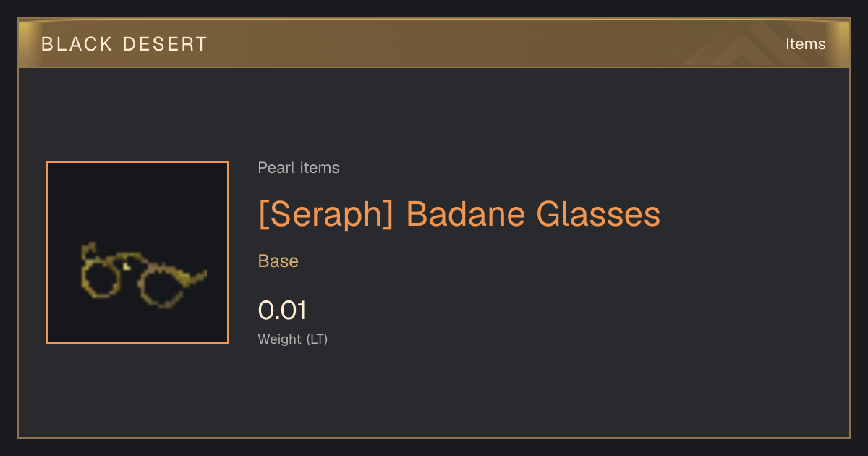Click the orange-bordered item thumbnail frame

point(137,253)
